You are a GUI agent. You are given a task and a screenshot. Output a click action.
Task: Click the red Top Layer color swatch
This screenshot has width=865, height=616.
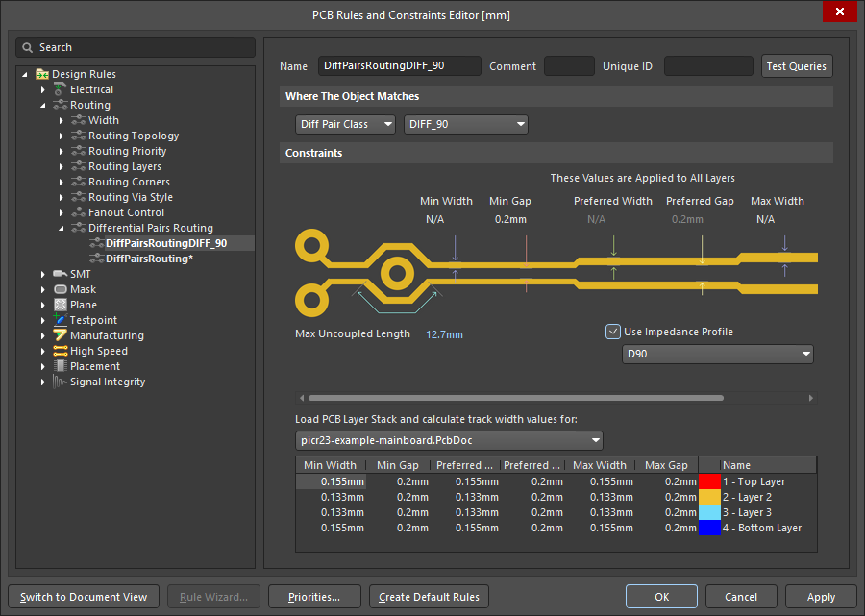tap(709, 481)
